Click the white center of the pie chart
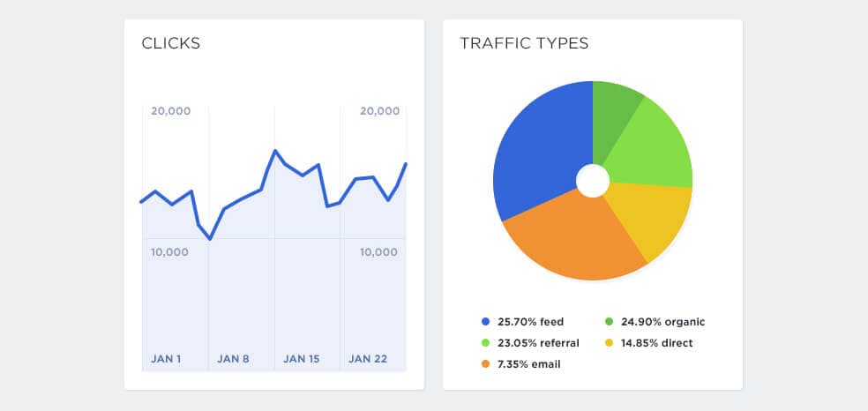The image size is (868, 411). pos(593,181)
